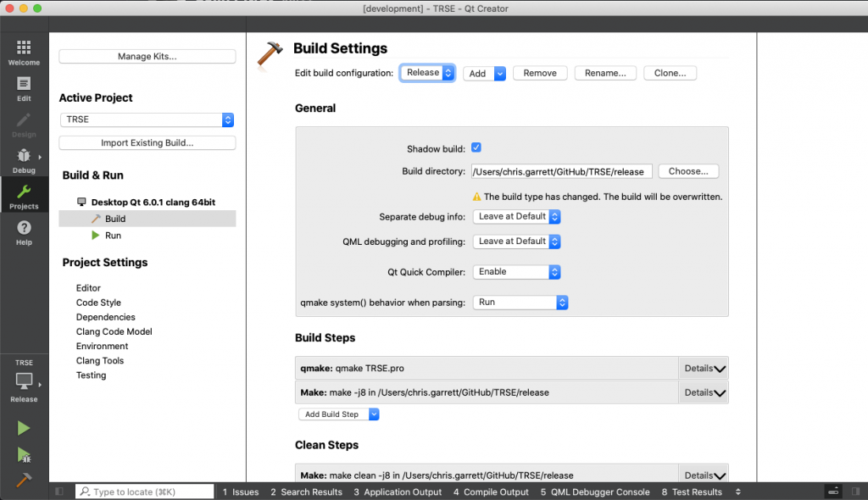
Task: Toggle the Shadow build checkbox
Action: tap(476, 147)
